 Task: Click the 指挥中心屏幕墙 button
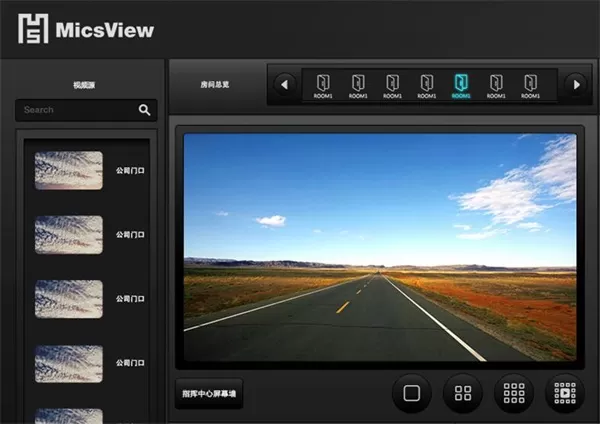point(208,394)
